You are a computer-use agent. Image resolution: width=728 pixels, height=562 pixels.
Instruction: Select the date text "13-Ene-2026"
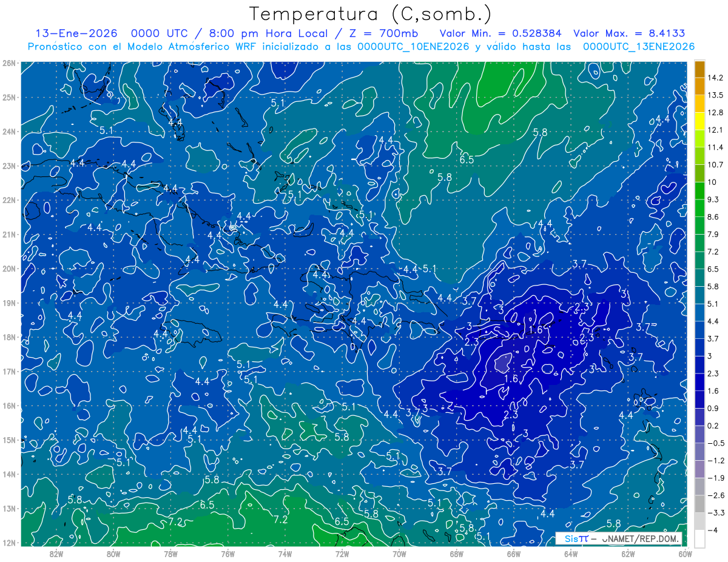pyautogui.click(x=76, y=33)
